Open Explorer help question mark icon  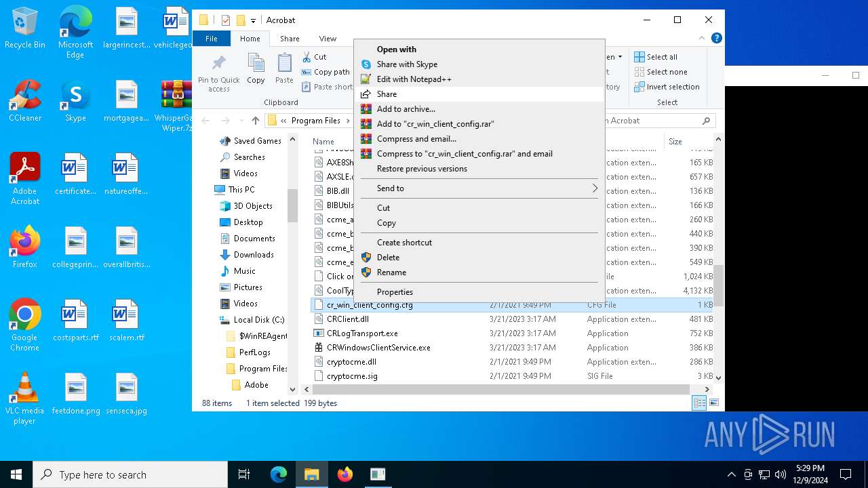coord(717,39)
